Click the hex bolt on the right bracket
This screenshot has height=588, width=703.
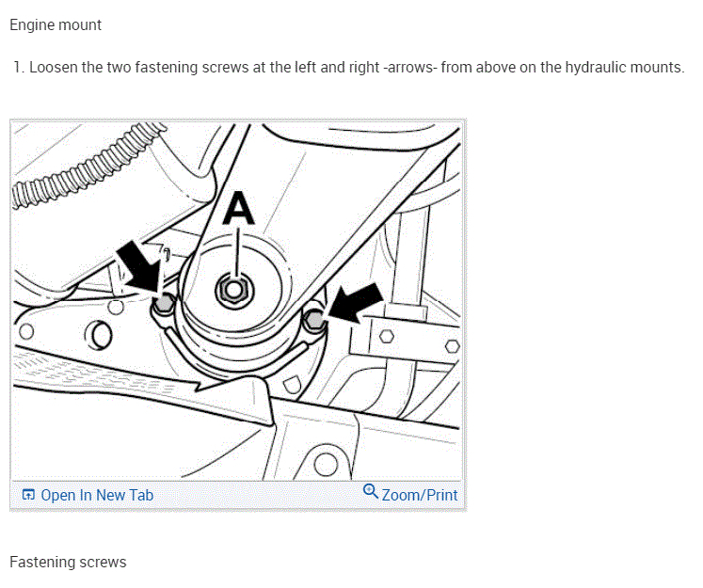point(387,336)
